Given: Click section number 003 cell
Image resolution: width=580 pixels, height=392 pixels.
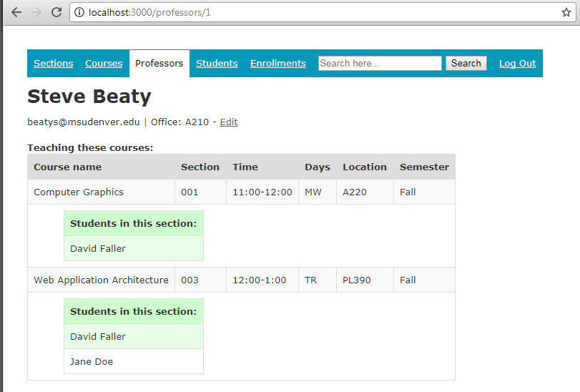Looking at the screenshot, I should click(200, 280).
